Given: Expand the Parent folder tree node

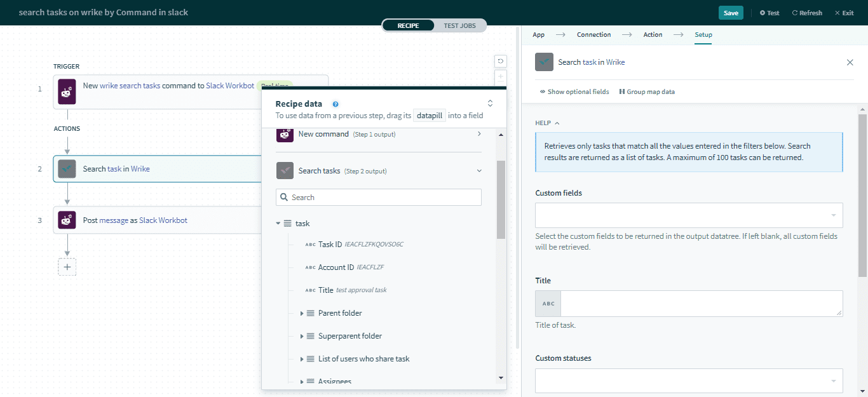Looking at the screenshot, I should tap(303, 313).
